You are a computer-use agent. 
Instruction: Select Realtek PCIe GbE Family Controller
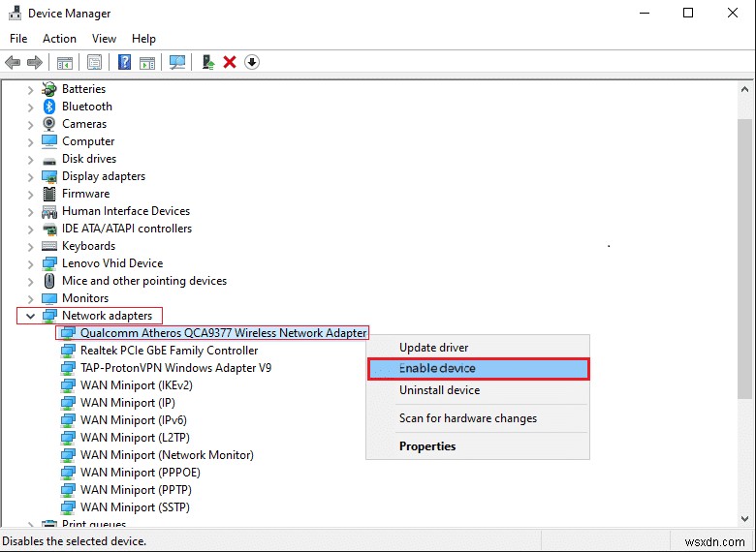pos(169,351)
